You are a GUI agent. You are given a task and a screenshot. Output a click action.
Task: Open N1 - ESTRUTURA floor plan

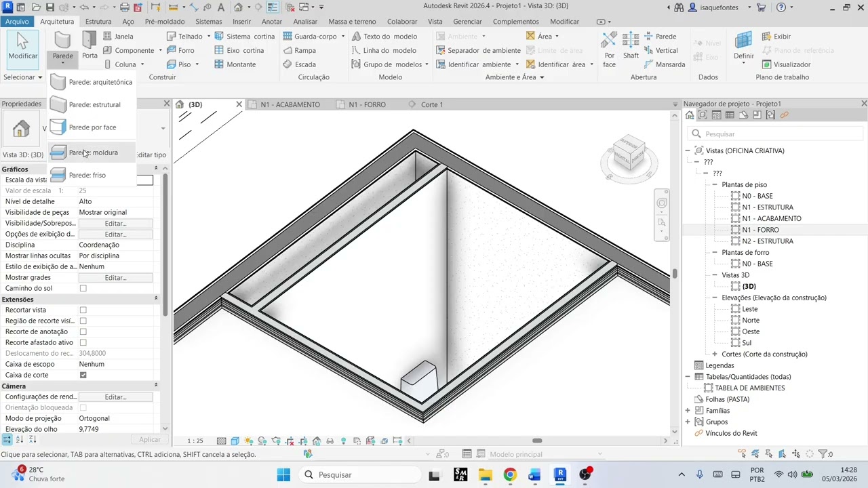coord(768,207)
